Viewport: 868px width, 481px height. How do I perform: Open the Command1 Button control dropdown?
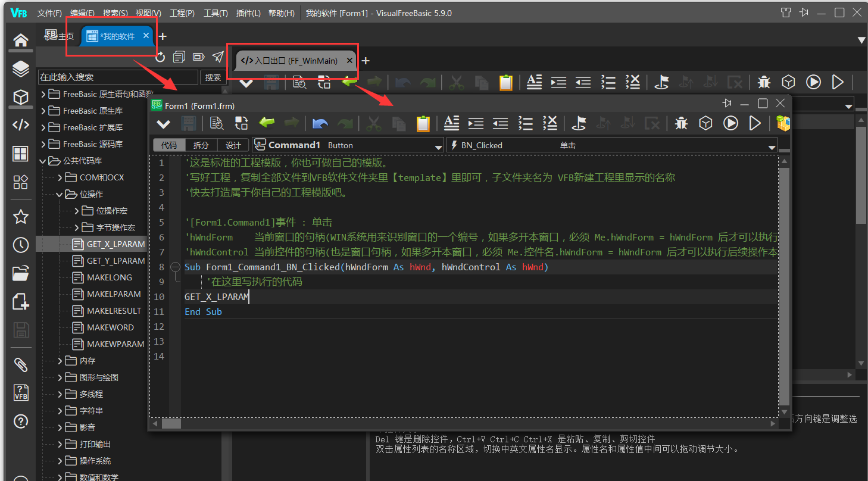coord(438,146)
